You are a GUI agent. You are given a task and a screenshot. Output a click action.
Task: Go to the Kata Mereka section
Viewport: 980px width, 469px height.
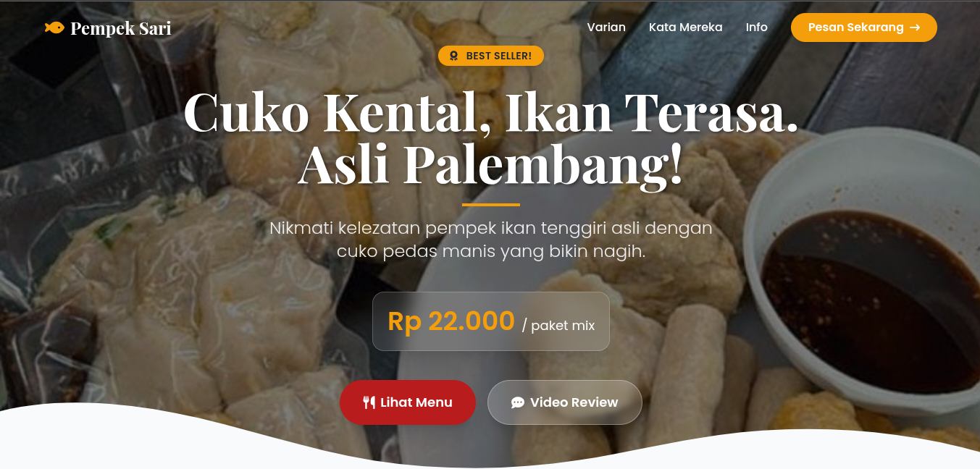pyautogui.click(x=685, y=28)
